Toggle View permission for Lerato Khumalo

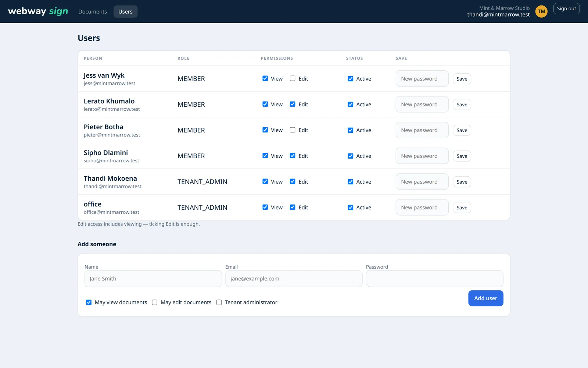(x=265, y=104)
